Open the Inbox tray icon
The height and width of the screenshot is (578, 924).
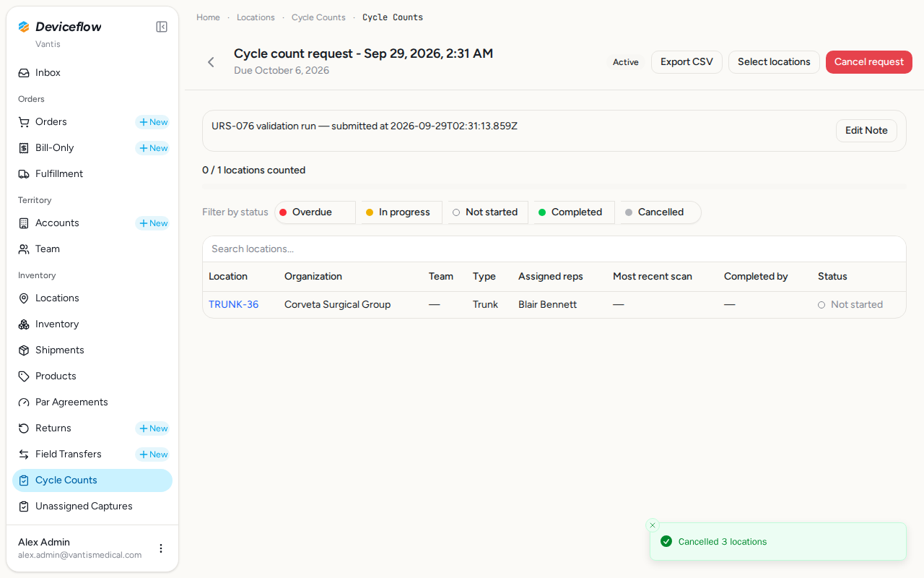24,73
